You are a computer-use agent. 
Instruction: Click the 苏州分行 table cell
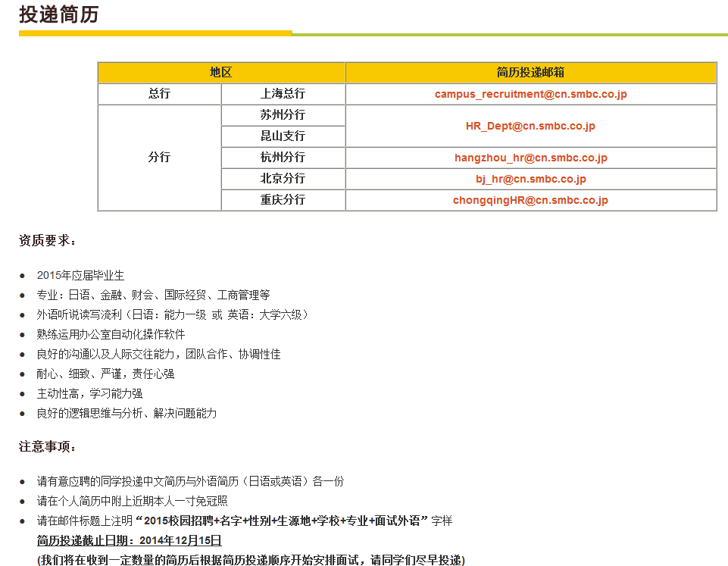tap(283, 115)
